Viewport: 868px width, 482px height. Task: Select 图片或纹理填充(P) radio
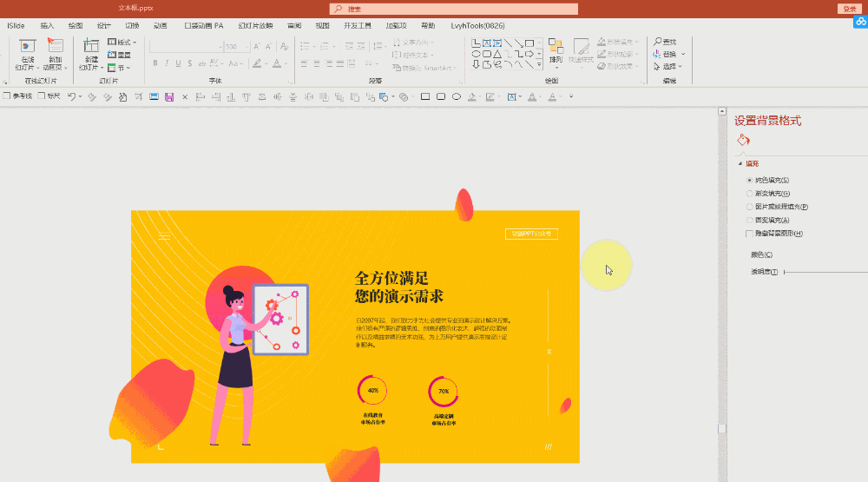(x=750, y=207)
